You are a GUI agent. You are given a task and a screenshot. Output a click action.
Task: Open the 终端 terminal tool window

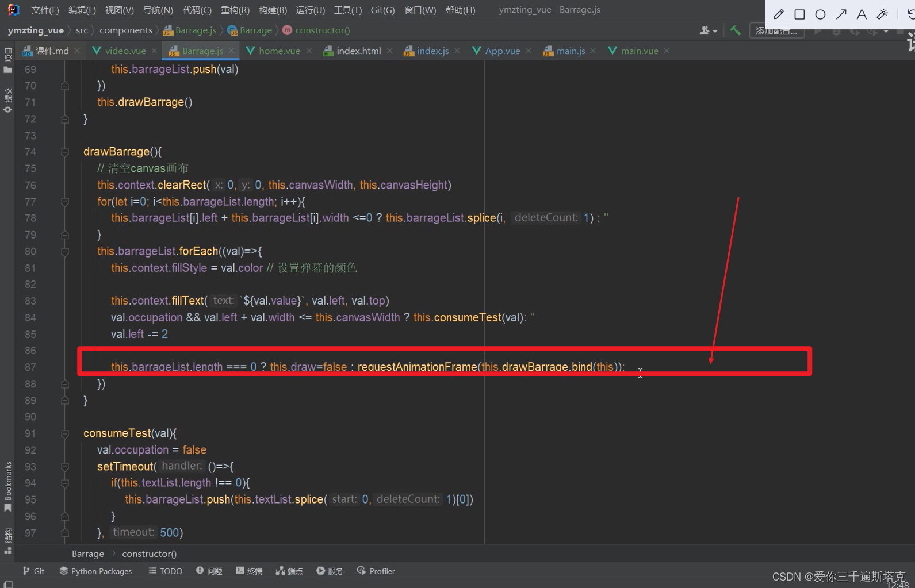[x=249, y=571]
